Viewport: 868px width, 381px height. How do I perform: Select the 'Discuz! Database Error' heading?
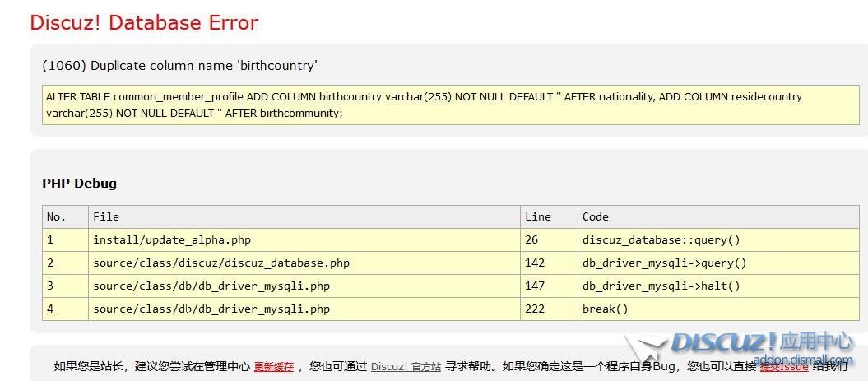point(144,23)
